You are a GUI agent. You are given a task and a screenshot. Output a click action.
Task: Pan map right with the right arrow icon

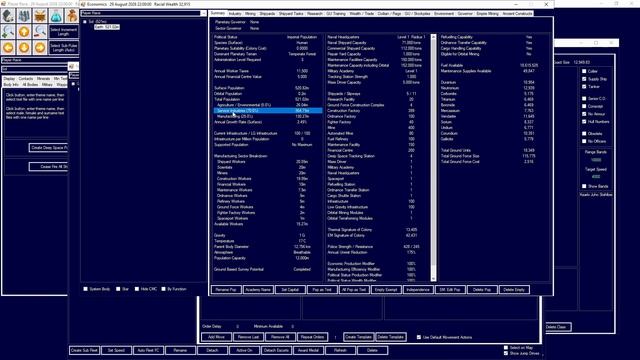point(40,47)
